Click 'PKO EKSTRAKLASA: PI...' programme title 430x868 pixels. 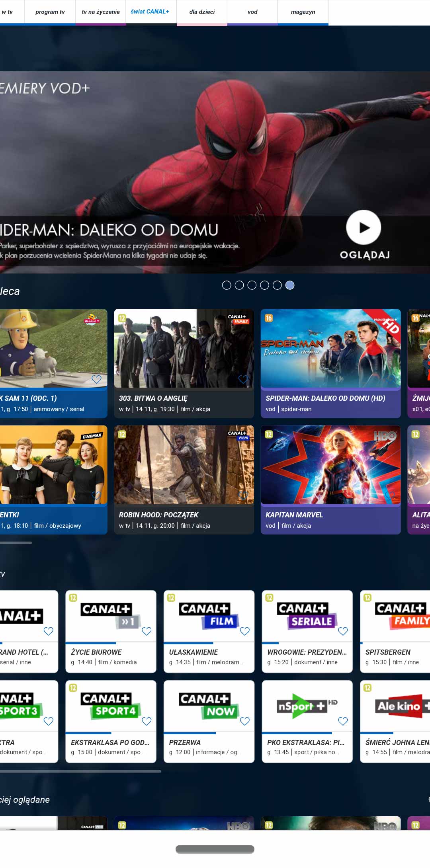[x=306, y=742]
